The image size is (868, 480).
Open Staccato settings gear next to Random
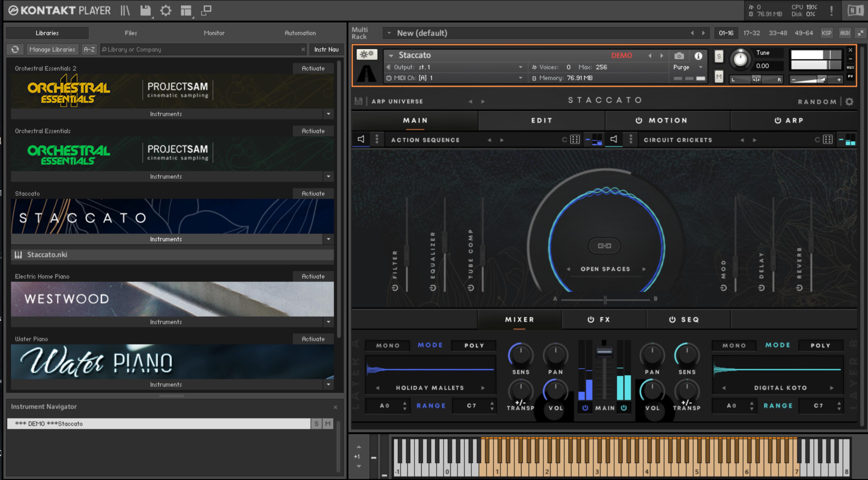[x=849, y=101]
